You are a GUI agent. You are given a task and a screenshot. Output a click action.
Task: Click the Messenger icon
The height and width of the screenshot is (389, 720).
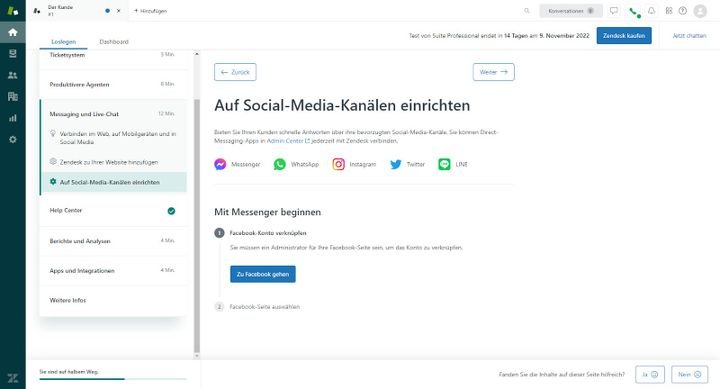(220, 164)
